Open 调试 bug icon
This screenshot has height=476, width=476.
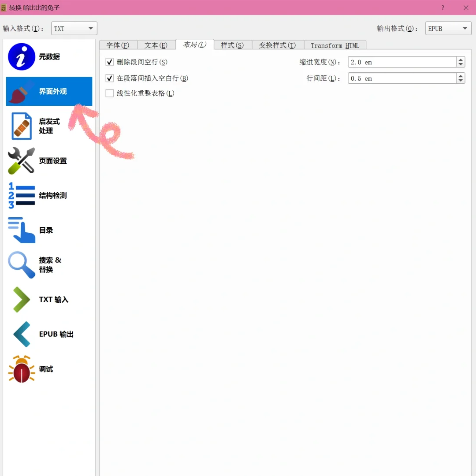(21, 369)
